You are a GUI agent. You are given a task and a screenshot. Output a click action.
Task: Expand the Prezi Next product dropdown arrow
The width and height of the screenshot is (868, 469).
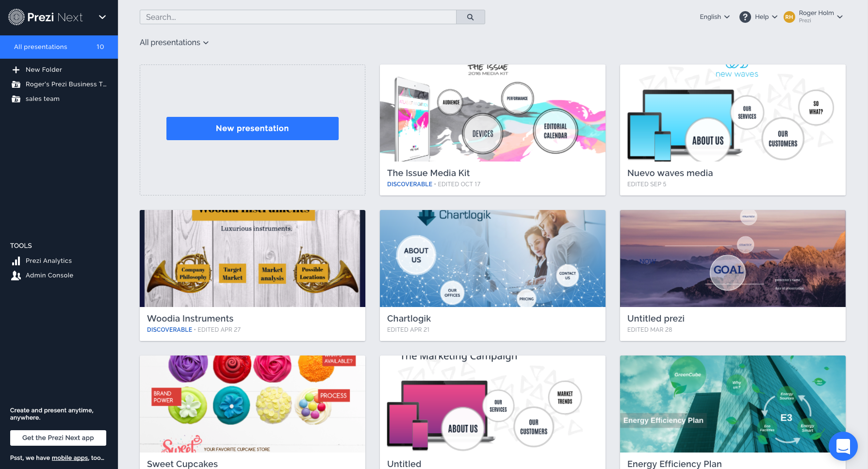point(102,17)
